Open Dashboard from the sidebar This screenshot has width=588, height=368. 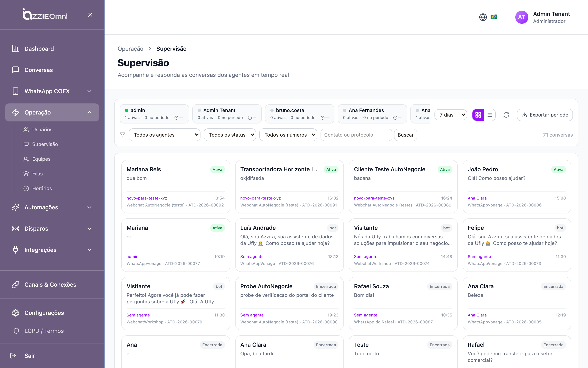[x=52, y=49]
